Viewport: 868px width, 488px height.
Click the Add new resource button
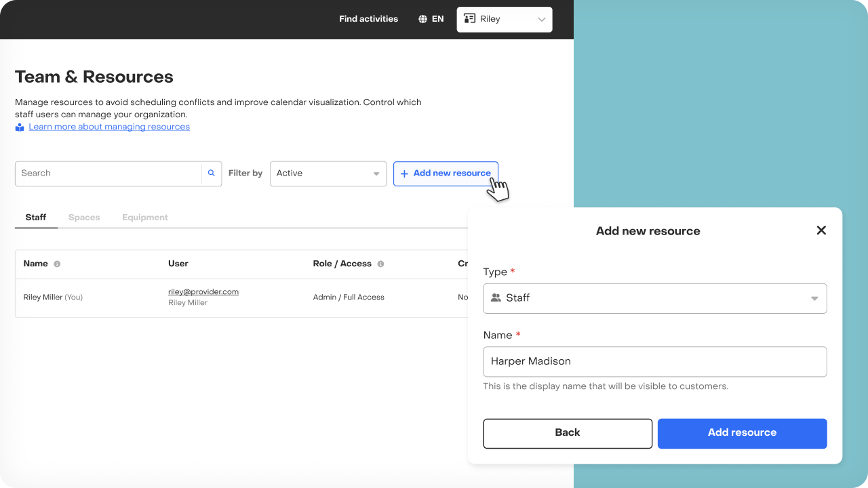pyautogui.click(x=446, y=174)
